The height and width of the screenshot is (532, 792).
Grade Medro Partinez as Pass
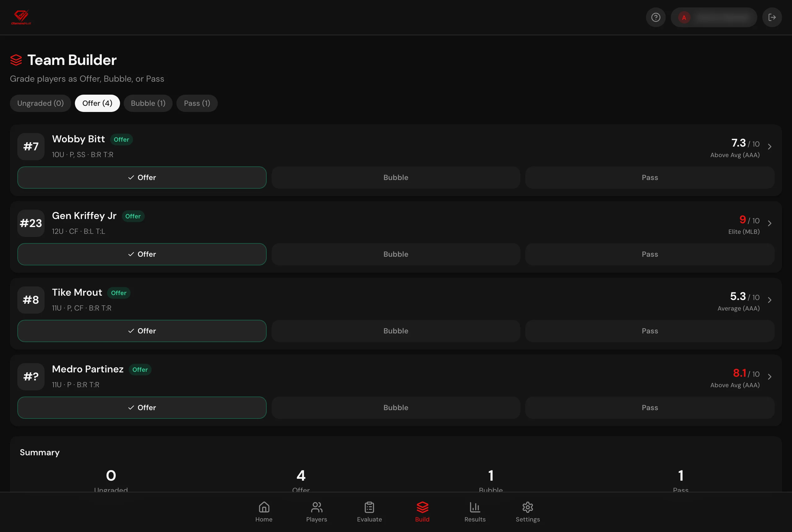pyautogui.click(x=649, y=407)
